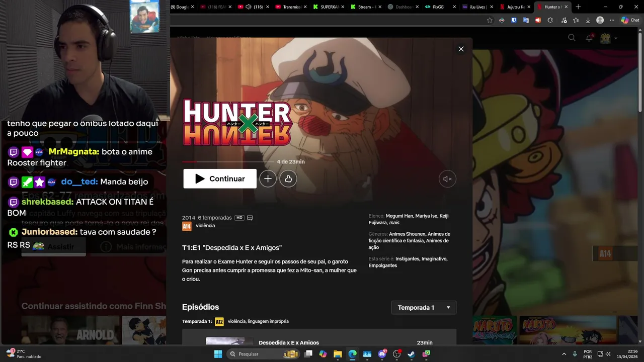Select episode title 'T1:E1 Despedida x E x Amigos'

[232, 248]
